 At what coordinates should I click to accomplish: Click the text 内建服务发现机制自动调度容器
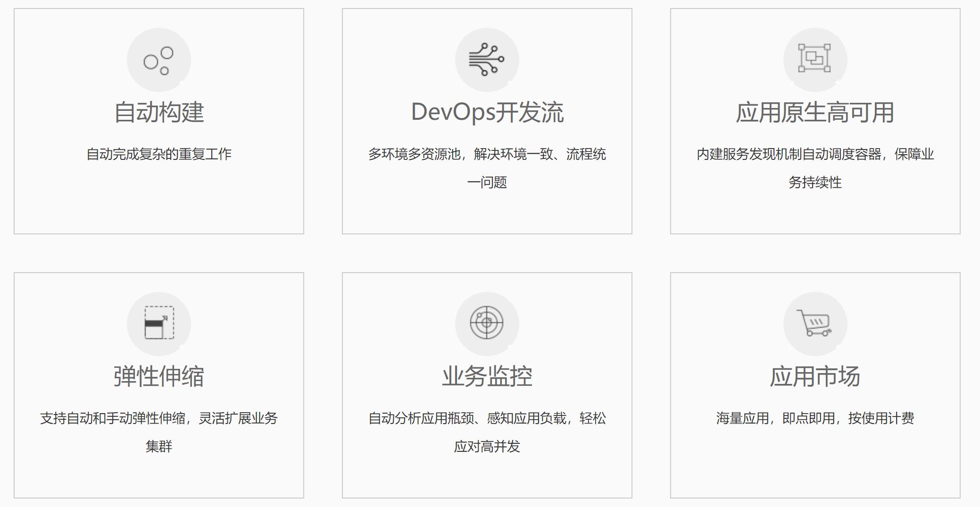[814, 154]
